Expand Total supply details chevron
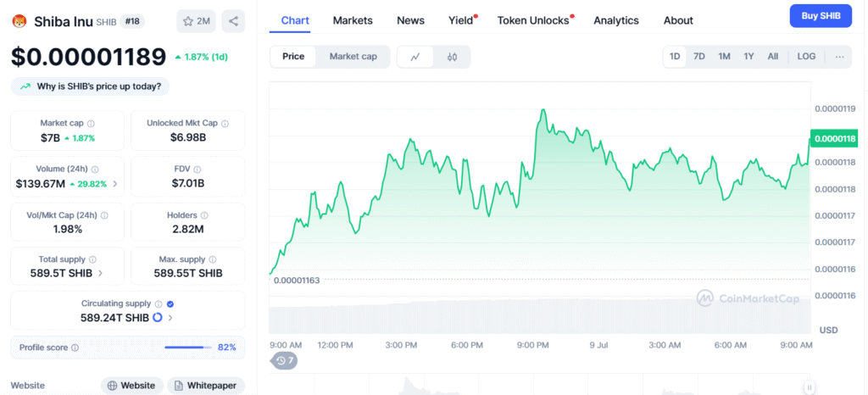868x395 pixels. [x=100, y=273]
